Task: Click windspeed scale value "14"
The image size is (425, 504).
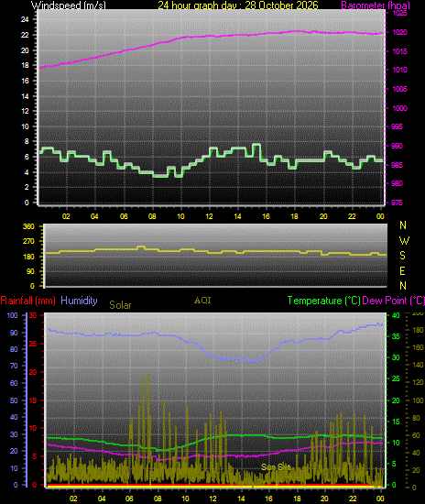Action: click(25, 96)
